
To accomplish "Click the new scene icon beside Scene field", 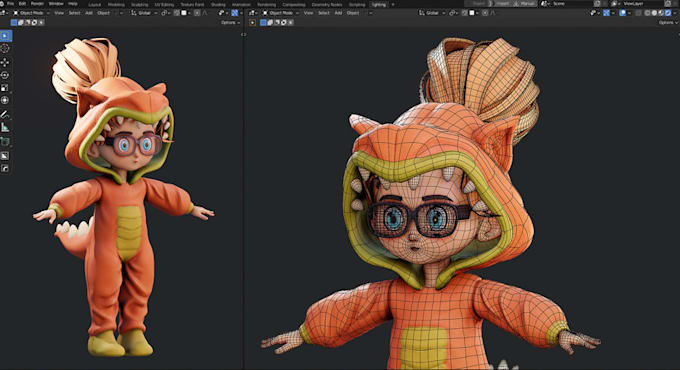I will 597,4.
